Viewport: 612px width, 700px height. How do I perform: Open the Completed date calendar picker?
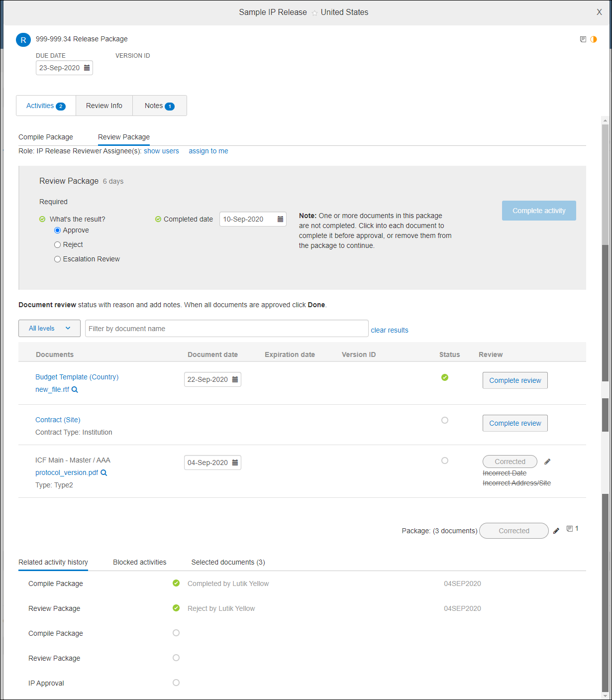pos(280,219)
